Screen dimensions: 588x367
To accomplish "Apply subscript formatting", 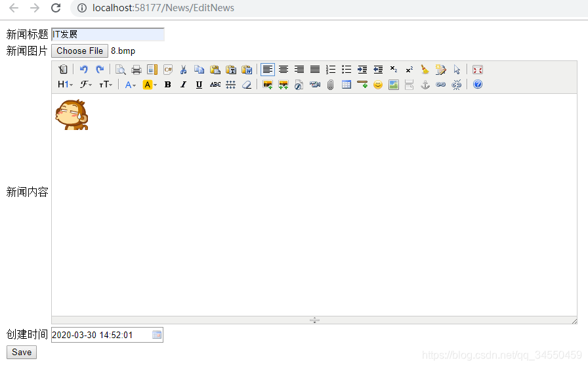I will (393, 70).
